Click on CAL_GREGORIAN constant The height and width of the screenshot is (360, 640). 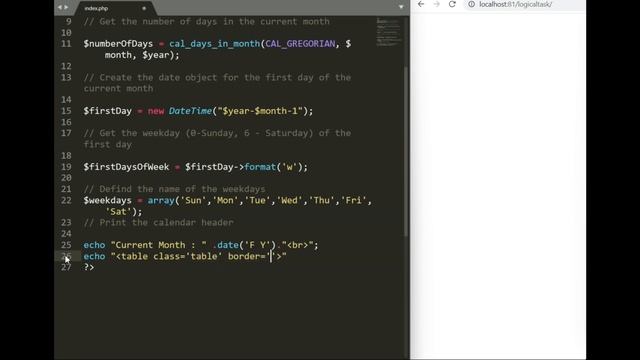(300, 44)
